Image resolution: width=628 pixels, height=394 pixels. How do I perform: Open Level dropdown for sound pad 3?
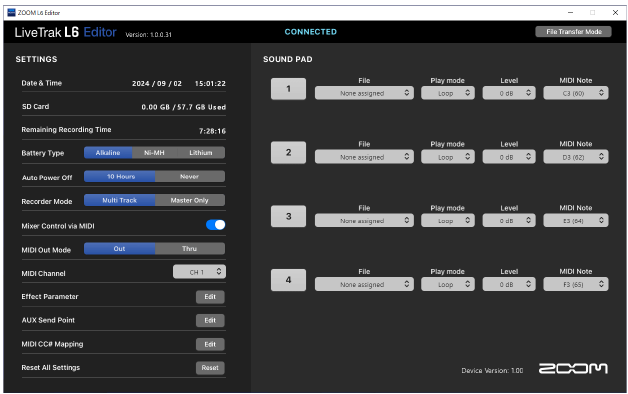click(x=509, y=221)
